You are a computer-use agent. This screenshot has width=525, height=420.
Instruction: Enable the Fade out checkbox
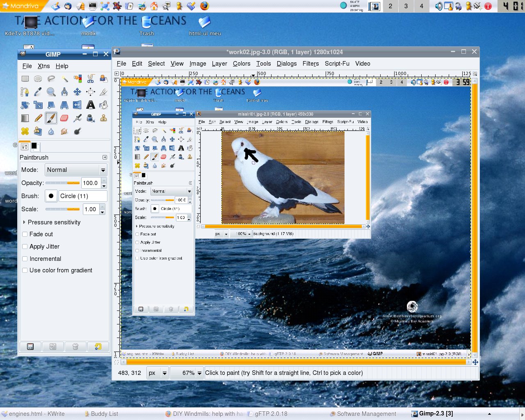coord(25,234)
